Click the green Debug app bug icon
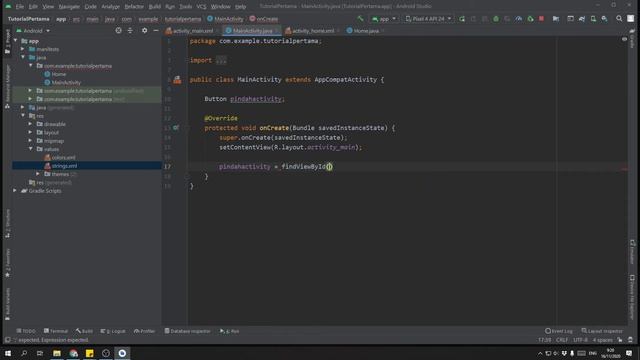The image size is (640, 360). click(496, 19)
